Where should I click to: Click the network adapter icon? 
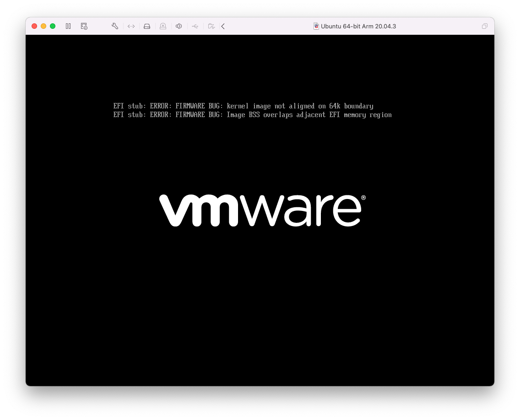(x=131, y=26)
